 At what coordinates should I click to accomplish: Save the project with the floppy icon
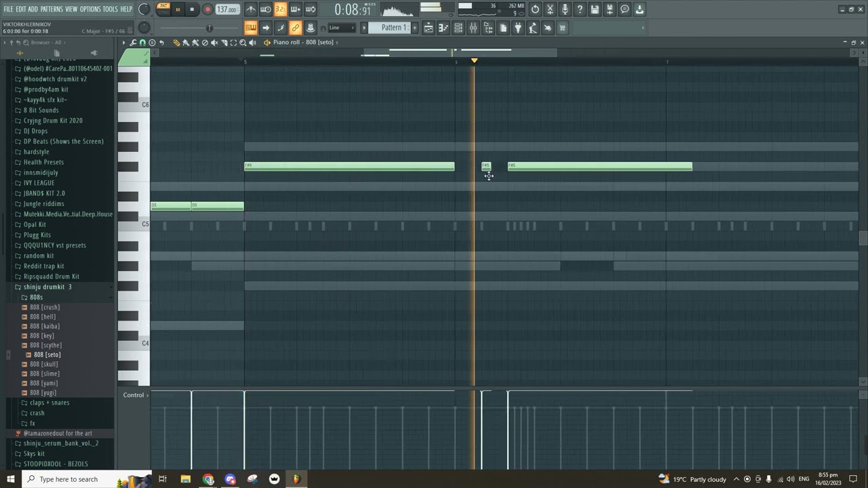coord(595,9)
